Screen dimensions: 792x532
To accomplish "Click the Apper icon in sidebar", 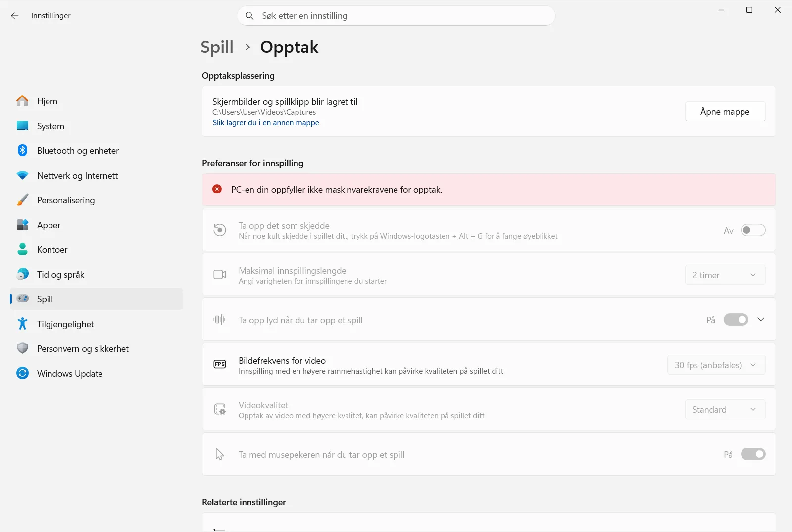I will 22,225.
